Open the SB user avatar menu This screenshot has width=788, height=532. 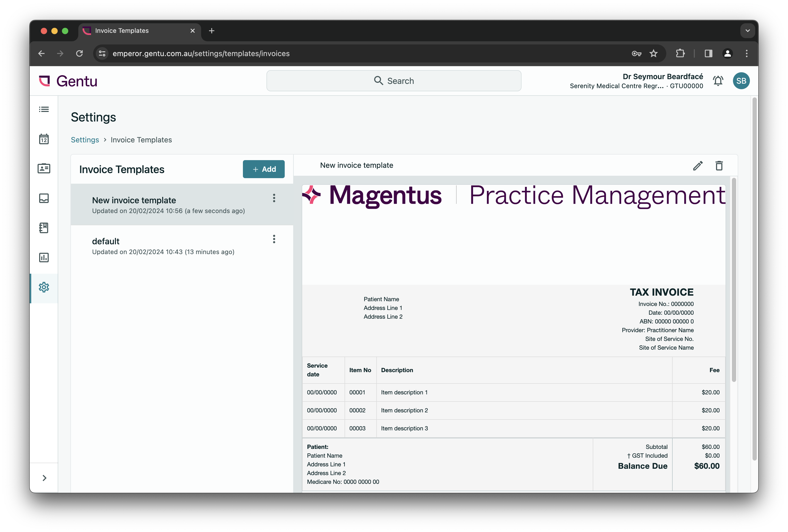(x=741, y=81)
